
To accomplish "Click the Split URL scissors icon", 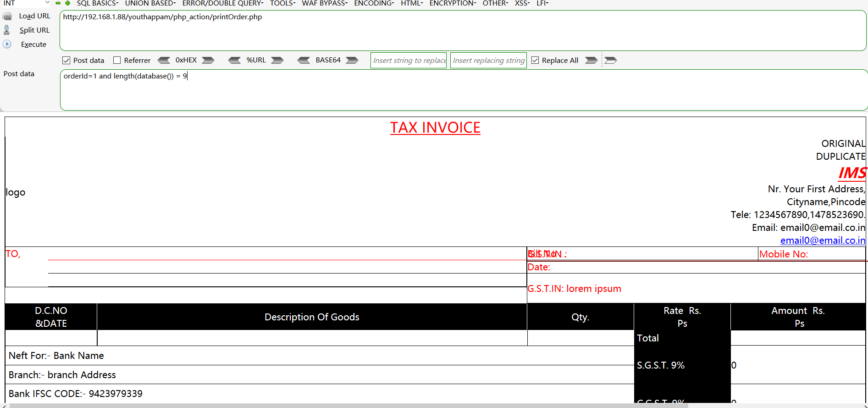I will tap(6, 30).
